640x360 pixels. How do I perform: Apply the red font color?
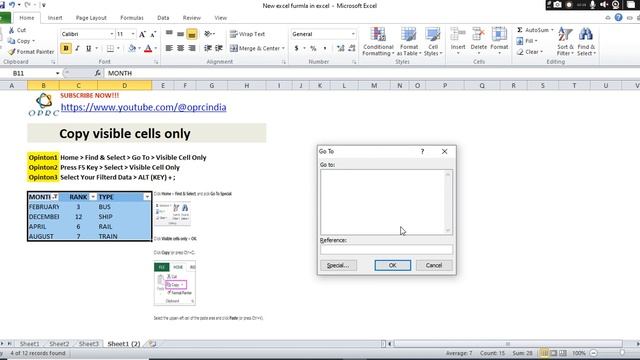click(x=148, y=48)
